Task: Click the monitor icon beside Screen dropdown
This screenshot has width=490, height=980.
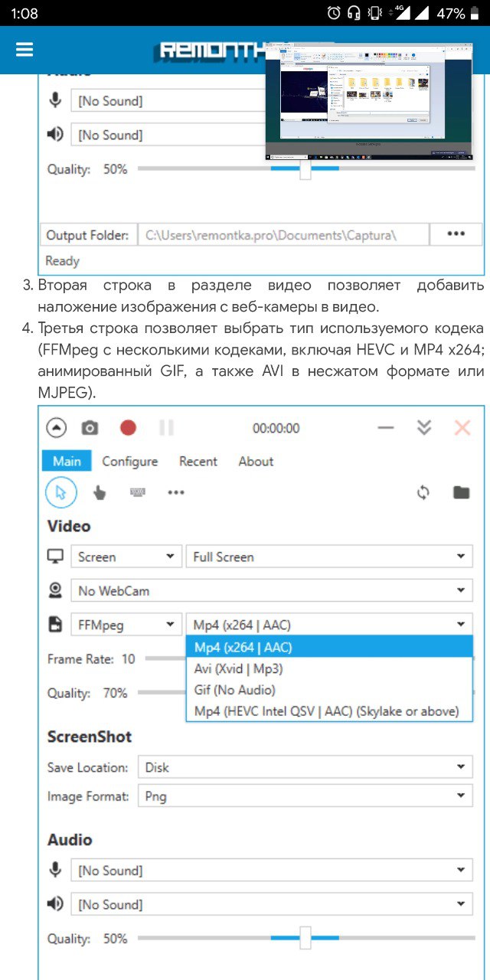Action: (x=55, y=557)
